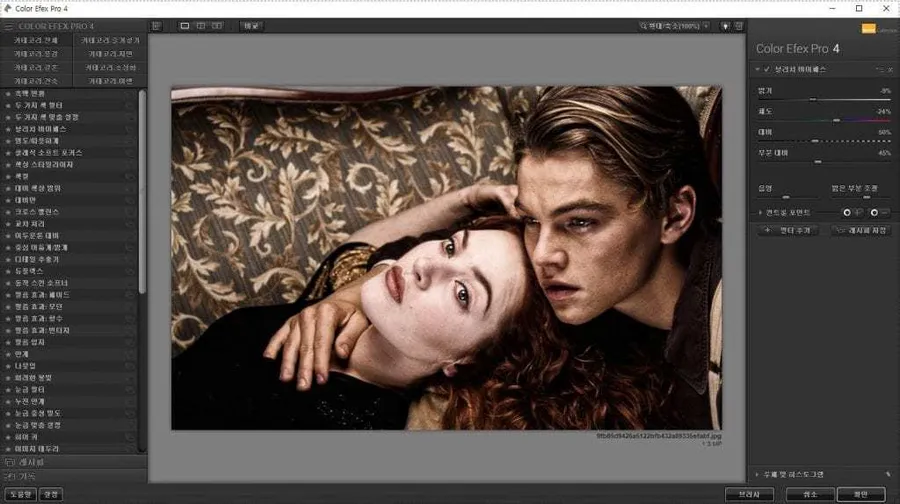Click the 부분 대비 local contrast slider handle

tap(818, 162)
